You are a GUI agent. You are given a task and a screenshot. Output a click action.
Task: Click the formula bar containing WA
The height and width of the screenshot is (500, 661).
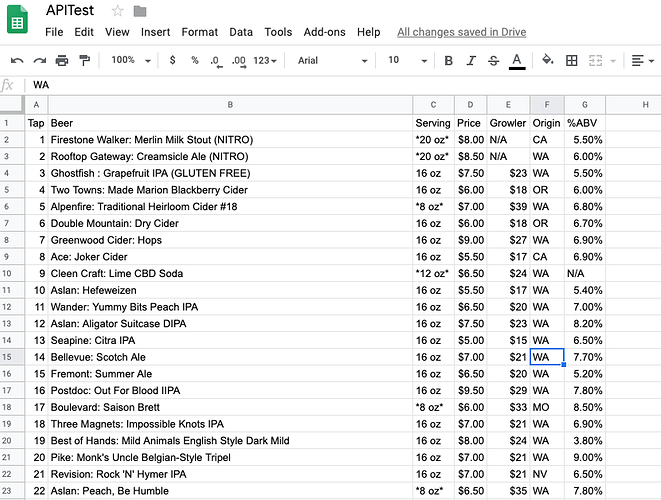click(x=342, y=85)
